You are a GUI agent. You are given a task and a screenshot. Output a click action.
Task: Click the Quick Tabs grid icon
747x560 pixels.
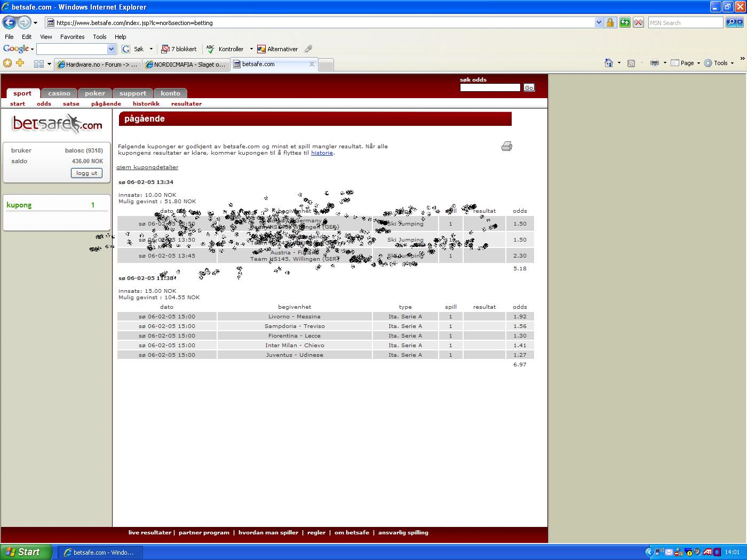(x=38, y=64)
